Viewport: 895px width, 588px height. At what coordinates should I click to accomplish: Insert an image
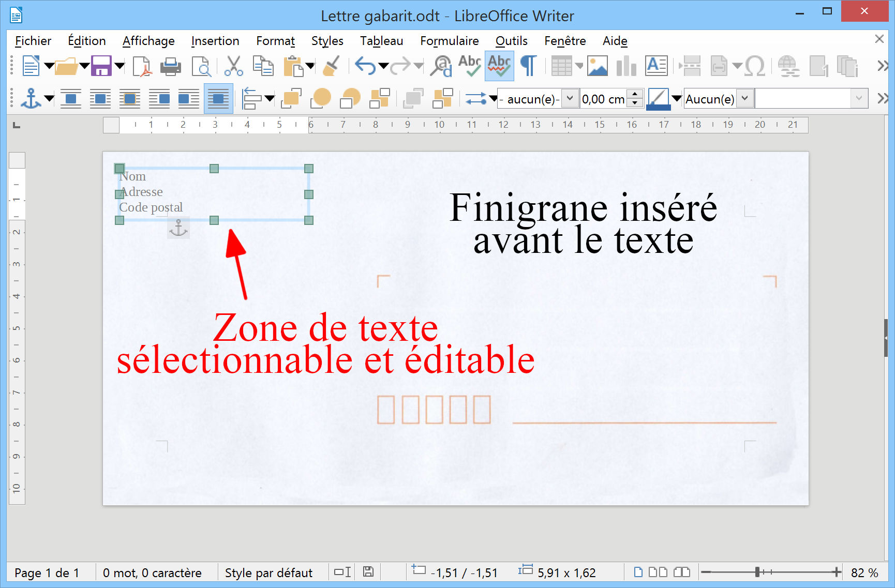pyautogui.click(x=598, y=66)
